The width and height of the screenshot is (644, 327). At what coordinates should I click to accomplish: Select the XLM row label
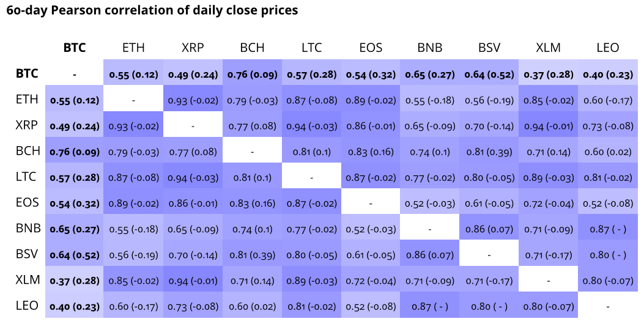(x=28, y=280)
